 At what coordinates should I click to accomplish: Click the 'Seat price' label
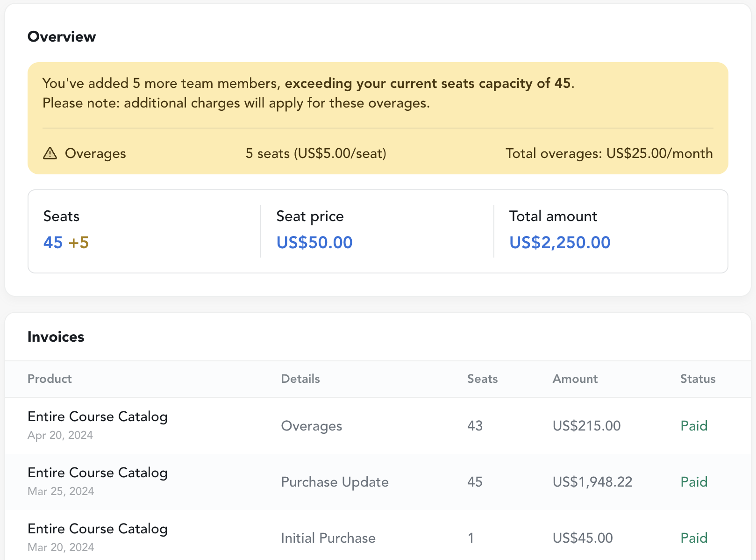[310, 216]
